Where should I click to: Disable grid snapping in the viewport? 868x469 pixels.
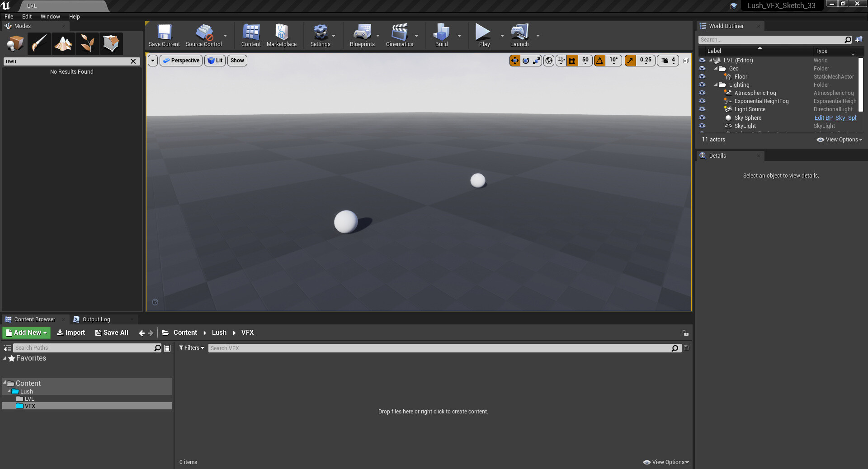[572, 60]
